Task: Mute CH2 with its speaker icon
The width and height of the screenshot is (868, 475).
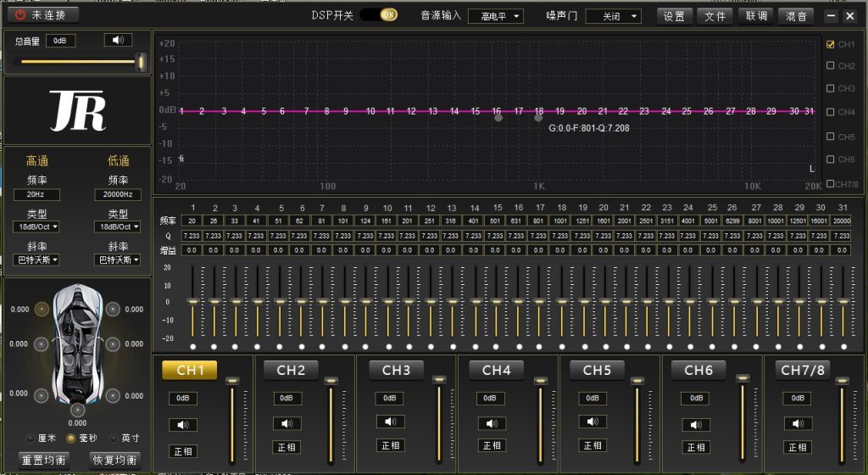Action: point(287,423)
